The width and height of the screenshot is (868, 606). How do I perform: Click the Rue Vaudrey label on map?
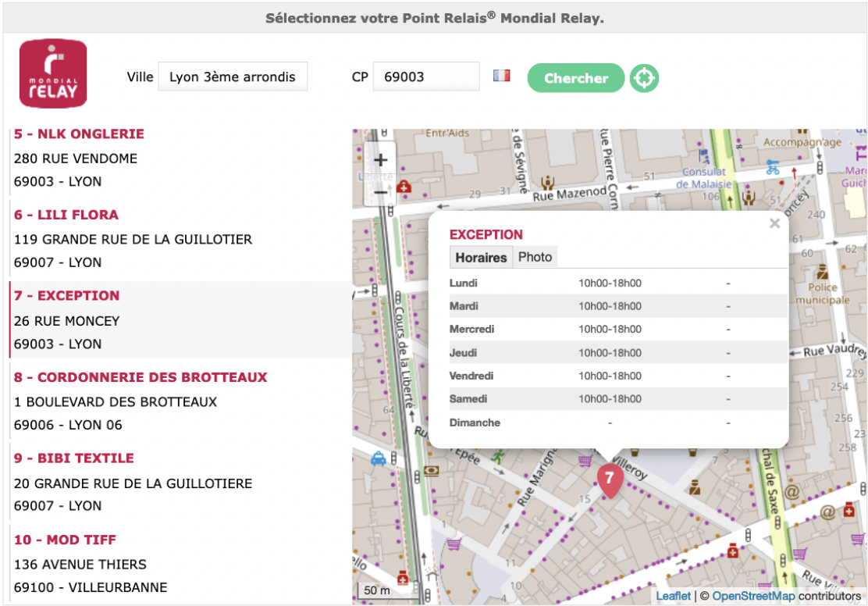click(x=834, y=351)
